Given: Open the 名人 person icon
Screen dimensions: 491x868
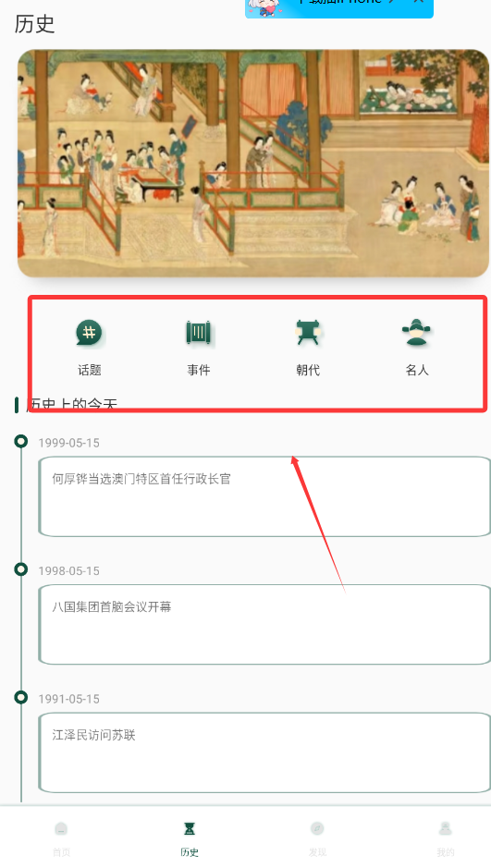Looking at the screenshot, I should 417,333.
